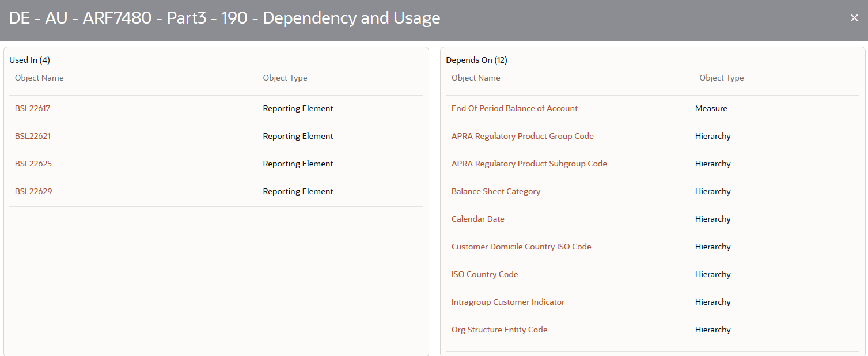Click the Used In Object Name column header
This screenshot has width=868, height=356.
click(x=39, y=77)
